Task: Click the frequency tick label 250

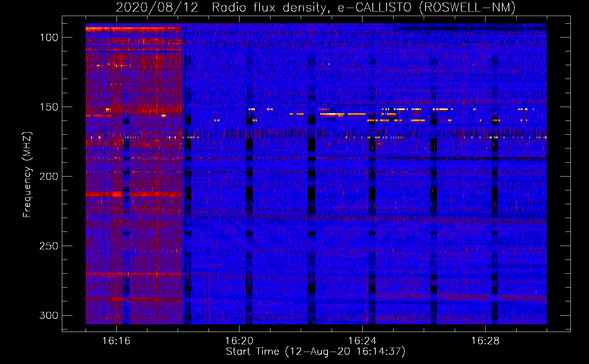Action: click(49, 246)
